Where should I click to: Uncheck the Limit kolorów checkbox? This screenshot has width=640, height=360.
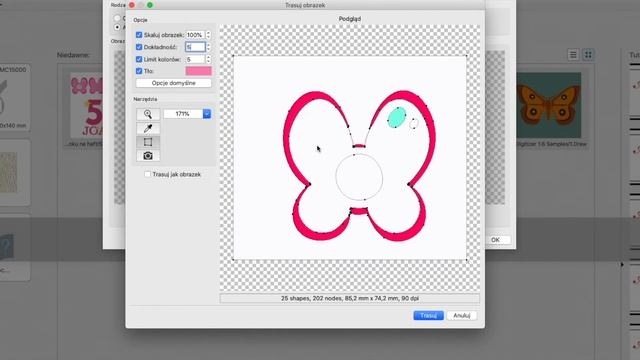[x=139, y=59]
